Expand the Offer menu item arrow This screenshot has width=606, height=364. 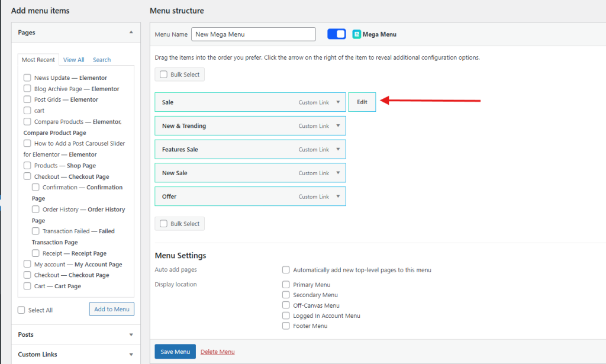[338, 197]
